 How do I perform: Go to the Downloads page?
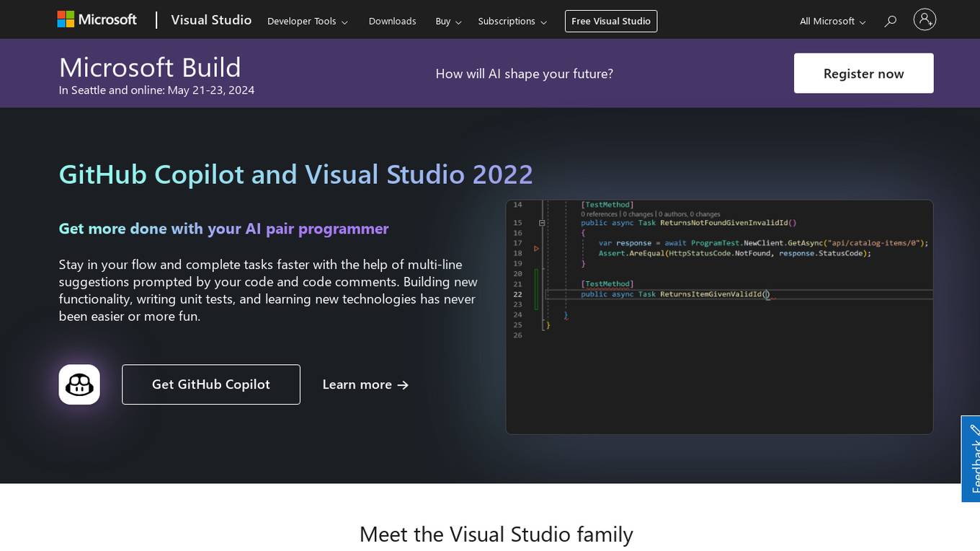[x=392, y=22]
